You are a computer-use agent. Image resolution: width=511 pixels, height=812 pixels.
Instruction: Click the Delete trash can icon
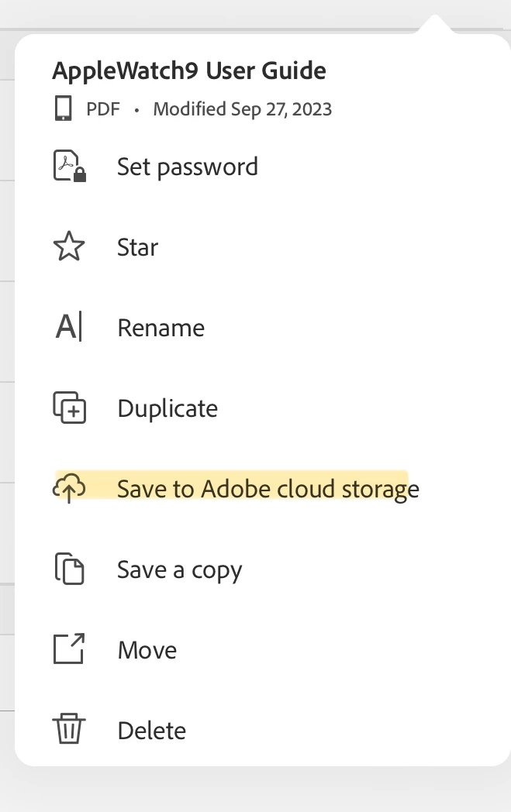[x=69, y=730]
